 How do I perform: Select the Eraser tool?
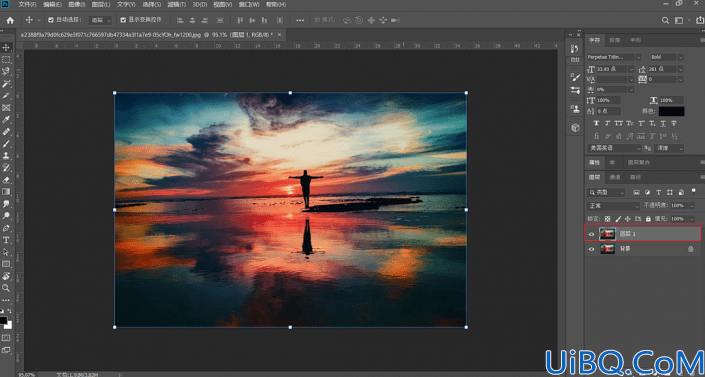(6, 180)
